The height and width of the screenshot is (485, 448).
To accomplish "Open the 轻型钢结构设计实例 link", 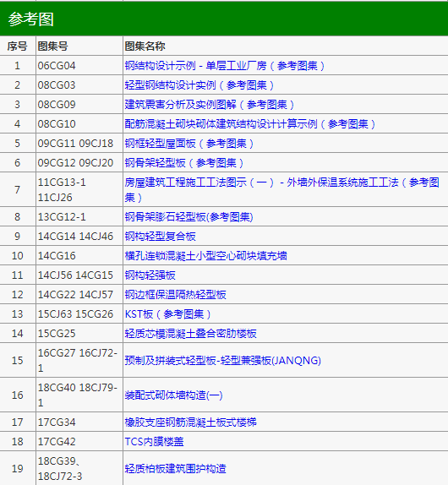I will pyautogui.click(x=199, y=85).
